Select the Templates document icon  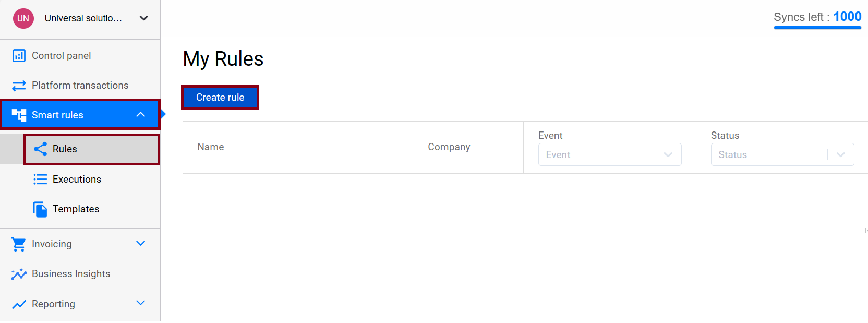tap(40, 209)
